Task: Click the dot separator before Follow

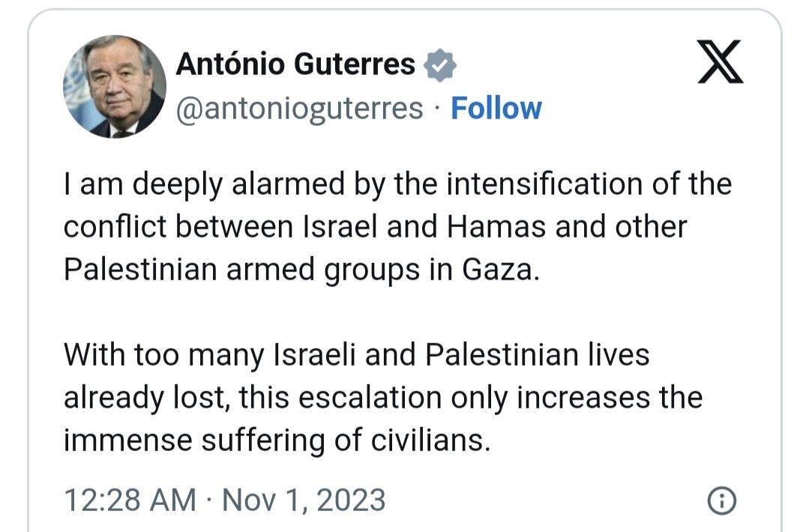Action: [438, 109]
